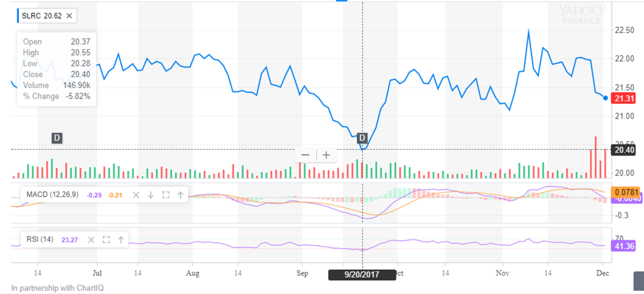Screen dimensions: 644x294
Task: Click the blue end-of-line price dot
Action: coord(605,98)
